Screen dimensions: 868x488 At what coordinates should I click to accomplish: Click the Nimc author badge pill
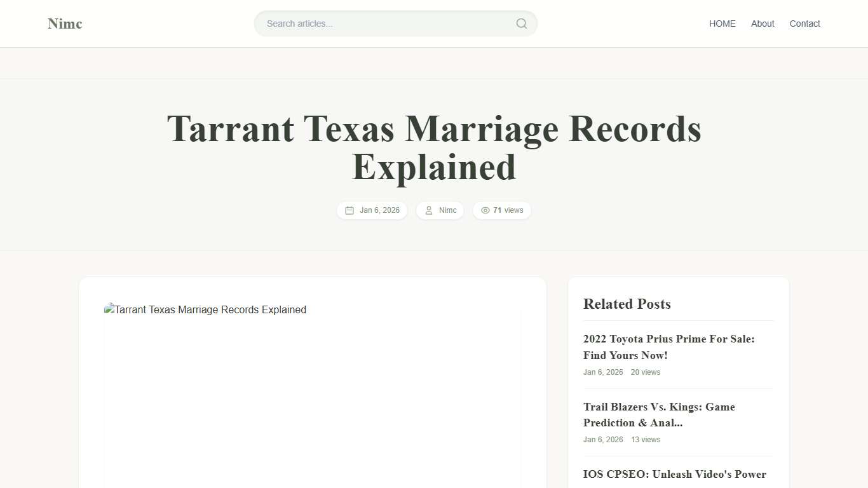pyautogui.click(x=440, y=210)
